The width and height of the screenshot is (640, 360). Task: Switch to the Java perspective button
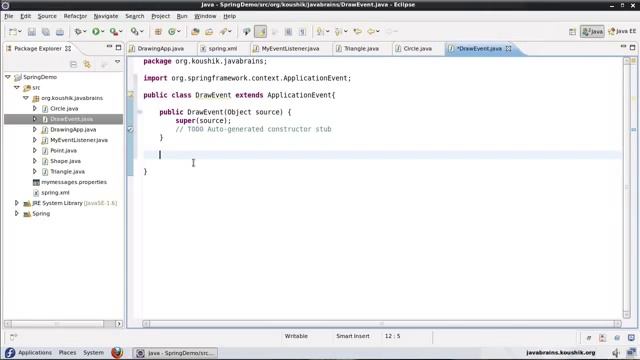point(592,31)
